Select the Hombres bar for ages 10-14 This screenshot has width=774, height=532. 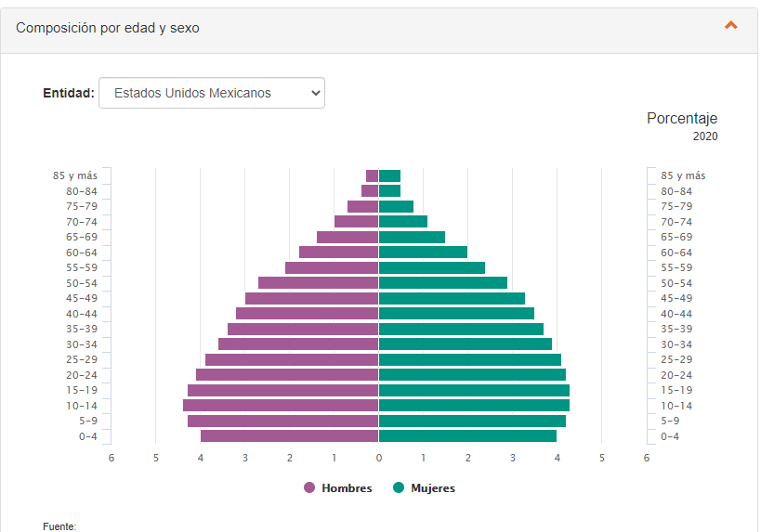pos(281,406)
